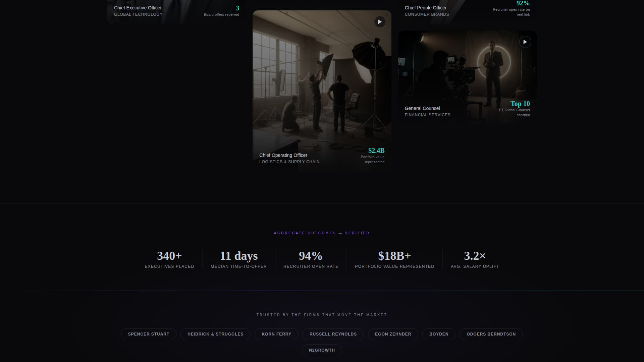Click the $2.4B portfolio value figure
This screenshot has width=644, height=362.
coord(376,151)
